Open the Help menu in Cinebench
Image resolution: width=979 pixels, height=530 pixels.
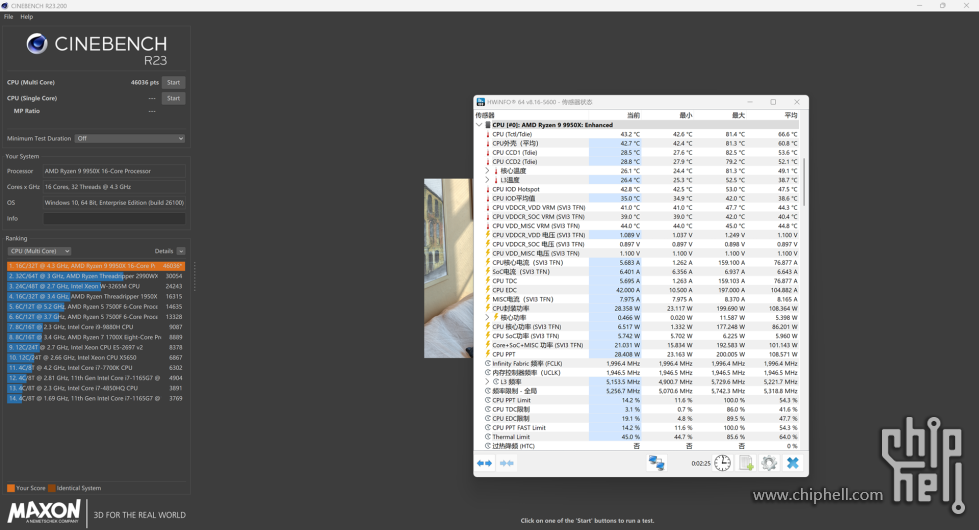click(26, 17)
